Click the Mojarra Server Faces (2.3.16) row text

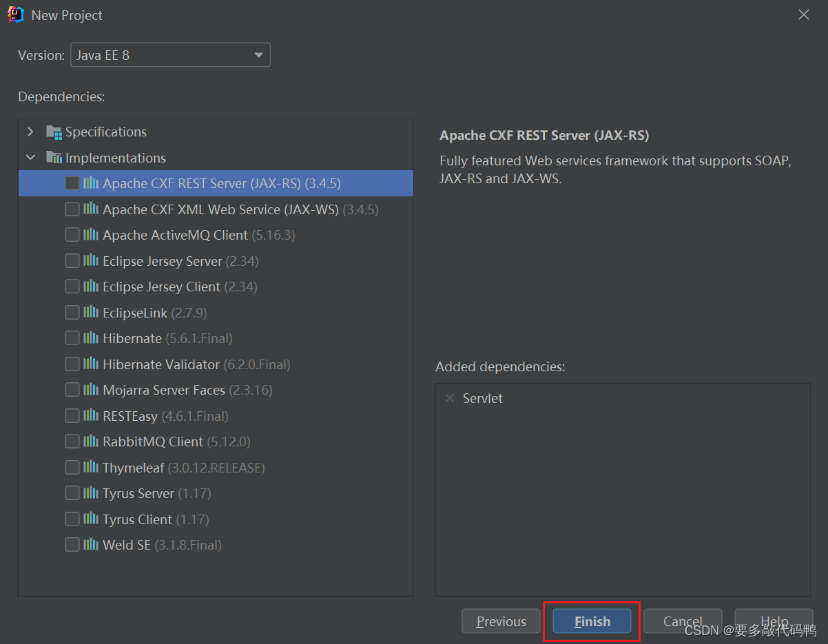(x=188, y=390)
